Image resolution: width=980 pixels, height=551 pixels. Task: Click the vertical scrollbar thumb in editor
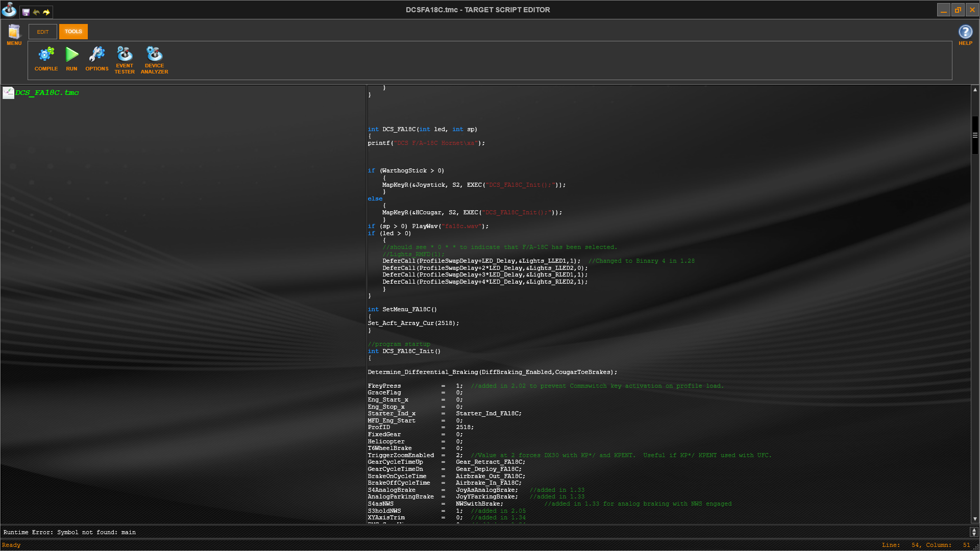[975, 135]
